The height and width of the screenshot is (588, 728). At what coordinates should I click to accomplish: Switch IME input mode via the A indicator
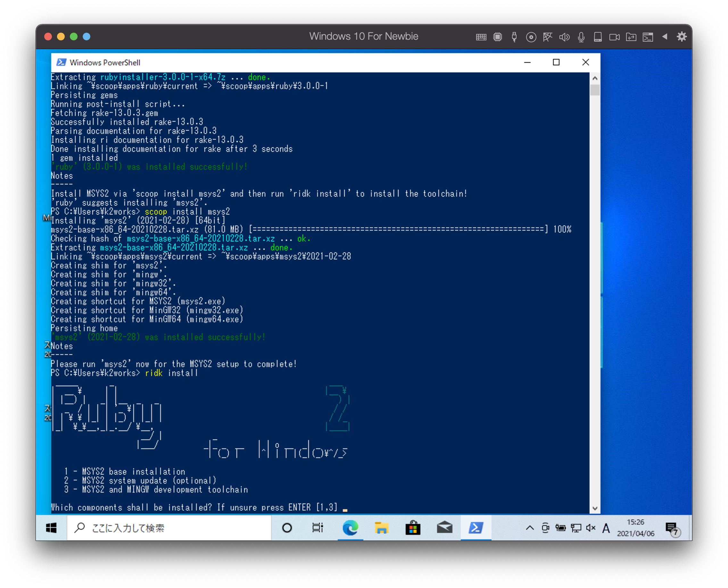(x=606, y=528)
